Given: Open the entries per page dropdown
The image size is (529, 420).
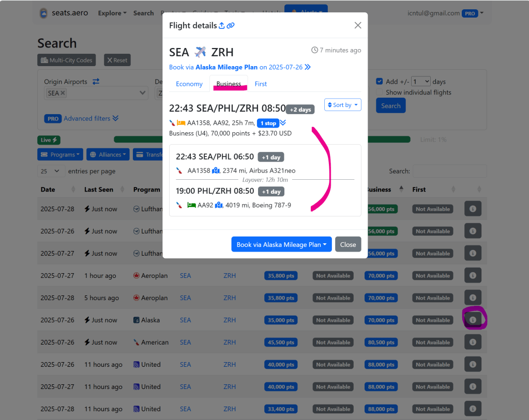Looking at the screenshot, I should [x=51, y=171].
